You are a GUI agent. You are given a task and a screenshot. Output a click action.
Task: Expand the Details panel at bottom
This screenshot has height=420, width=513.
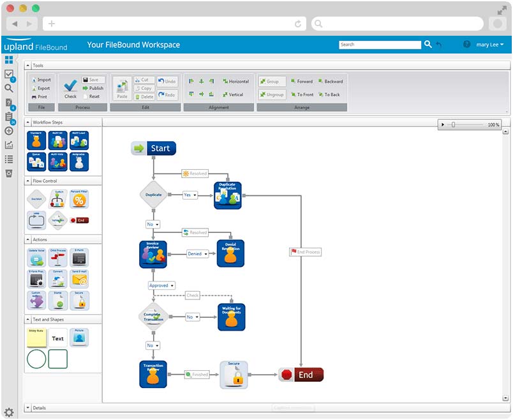[28, 407]
